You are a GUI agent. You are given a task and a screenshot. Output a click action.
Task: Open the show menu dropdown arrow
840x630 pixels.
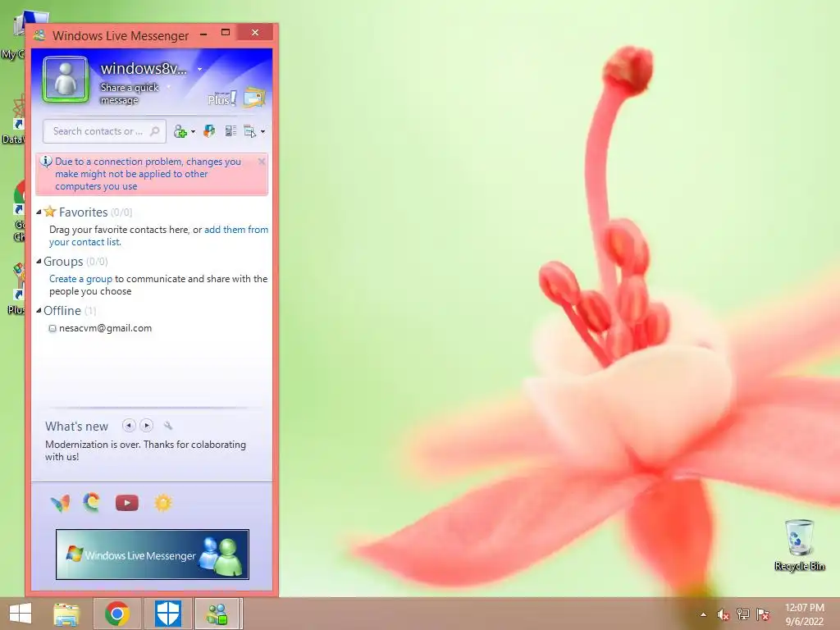click(x=262, y=132)
